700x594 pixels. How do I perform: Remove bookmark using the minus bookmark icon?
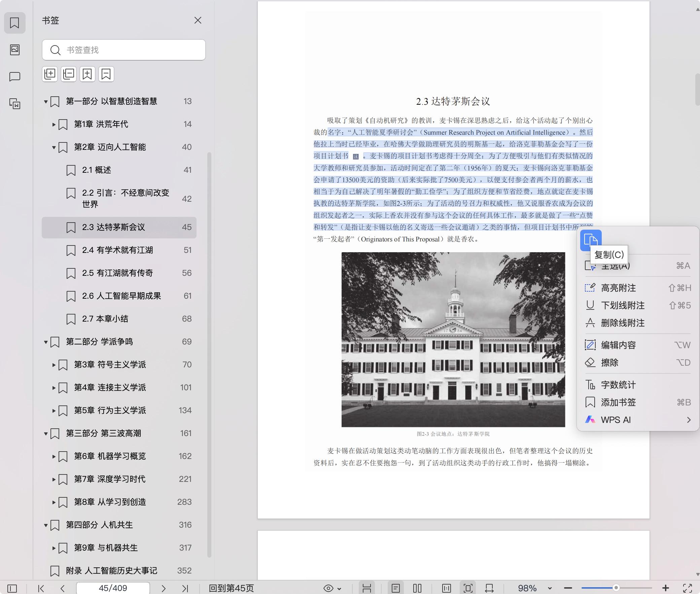106,74
